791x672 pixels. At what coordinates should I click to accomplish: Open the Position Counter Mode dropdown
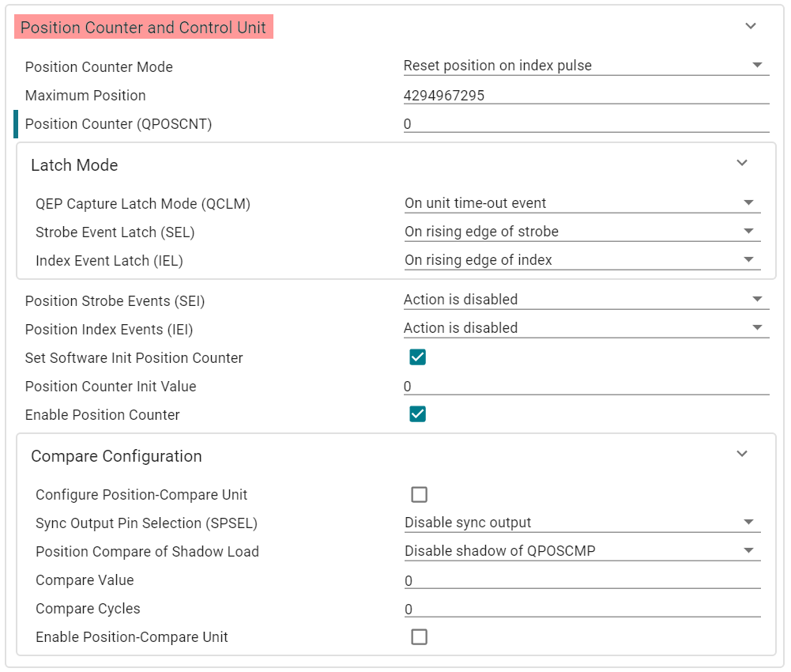tap(586, 66)
